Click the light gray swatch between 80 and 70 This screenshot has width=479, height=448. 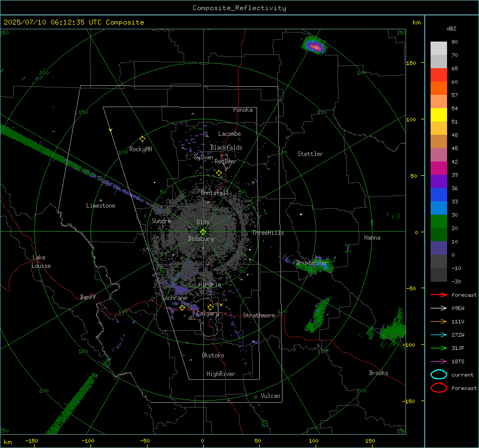tap(439, 48)
